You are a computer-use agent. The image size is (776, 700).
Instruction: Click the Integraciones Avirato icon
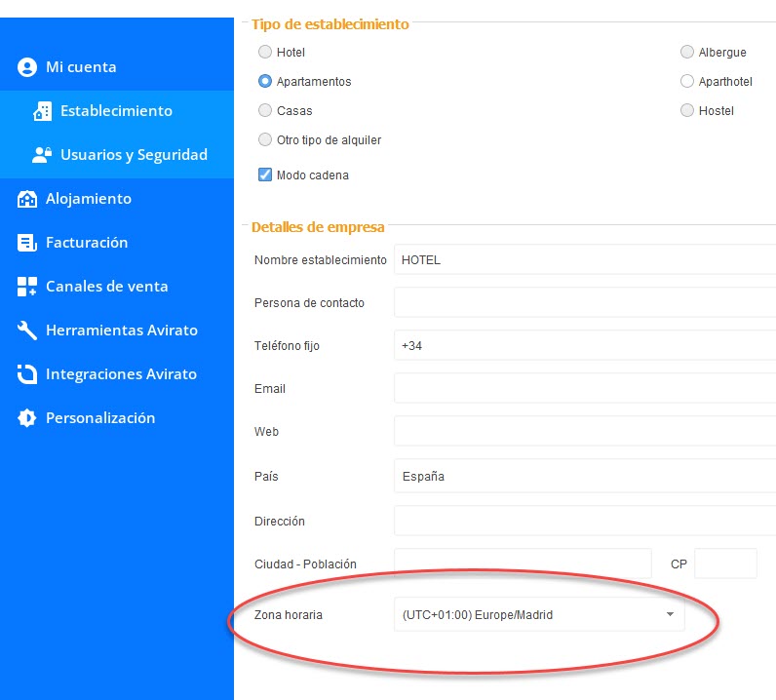click(x=27, y=374)
